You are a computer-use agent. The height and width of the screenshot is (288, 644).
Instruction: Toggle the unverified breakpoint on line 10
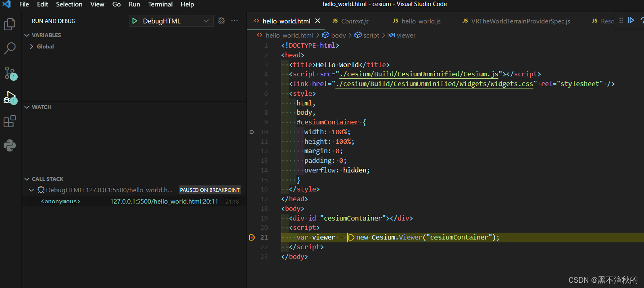point(252,132)
